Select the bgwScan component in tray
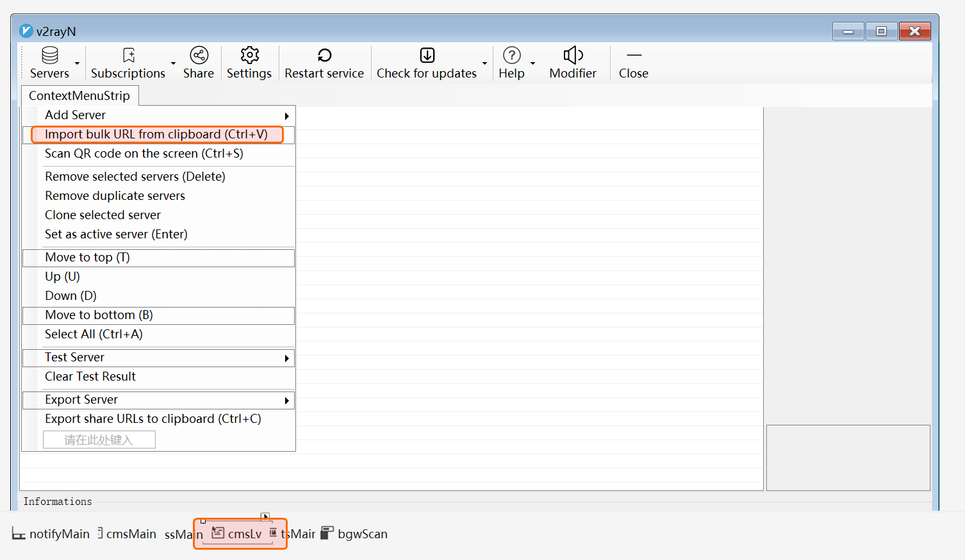Viewport: 965px width, 560px height. pos(354,534)
